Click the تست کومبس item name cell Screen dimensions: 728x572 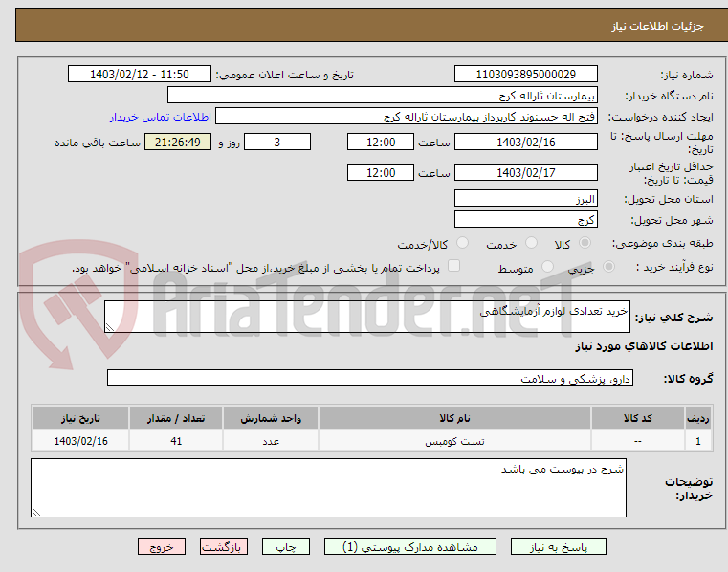(x=454, y=441)
